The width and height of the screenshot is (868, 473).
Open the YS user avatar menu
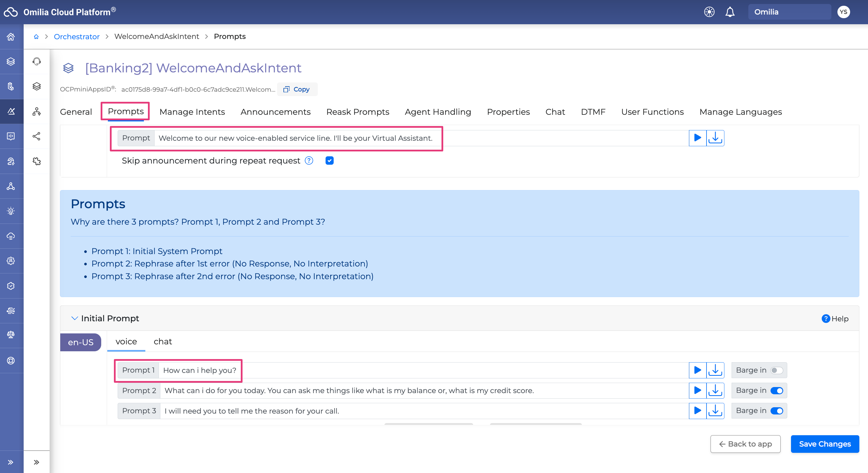[x=843, y=12]
